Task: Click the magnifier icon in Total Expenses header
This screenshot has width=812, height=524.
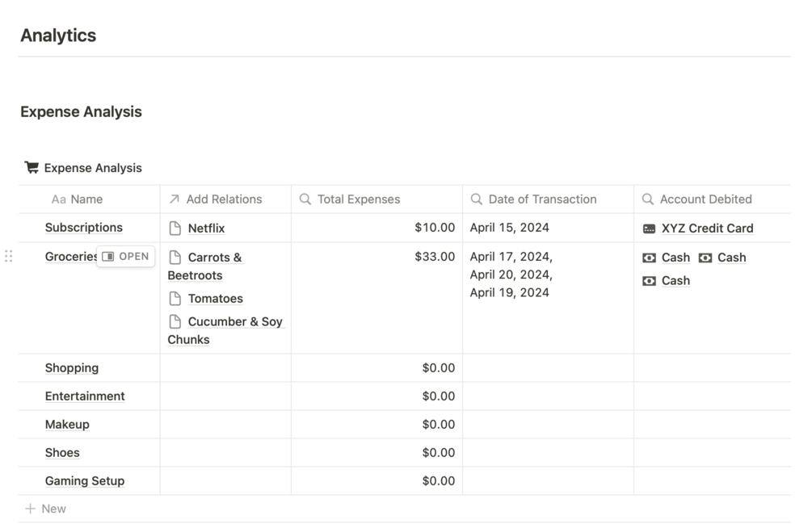Action: (x=305, y=199)
